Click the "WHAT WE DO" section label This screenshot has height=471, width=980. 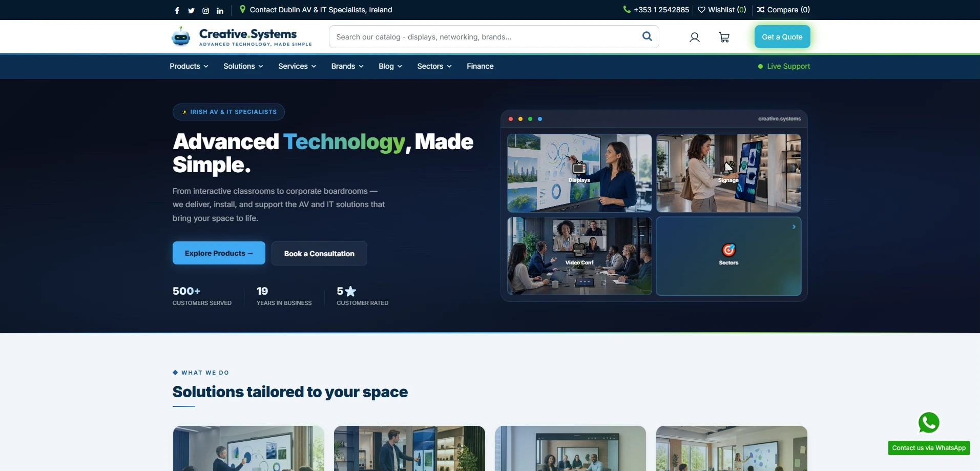pos(205,373)
